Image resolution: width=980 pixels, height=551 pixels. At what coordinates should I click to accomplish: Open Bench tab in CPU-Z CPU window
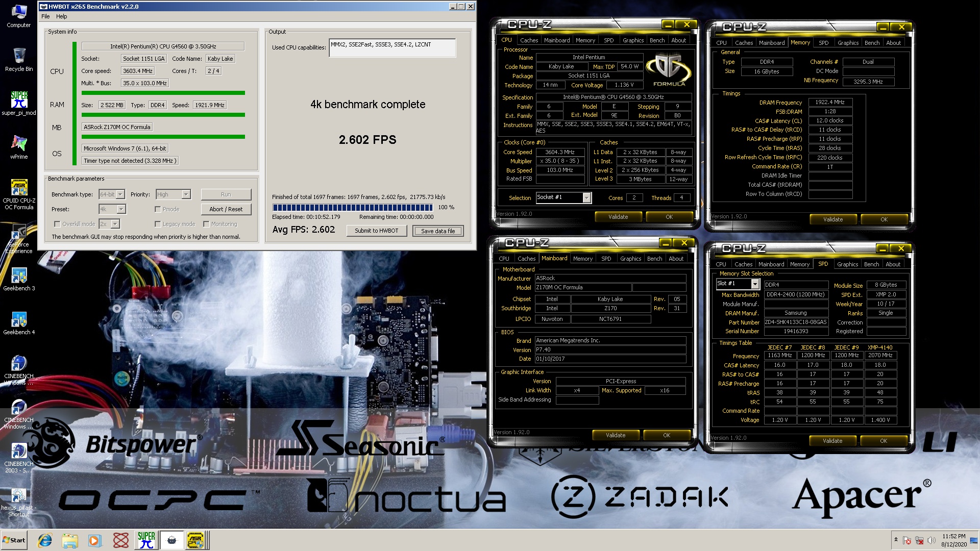(x=657, y=40)
